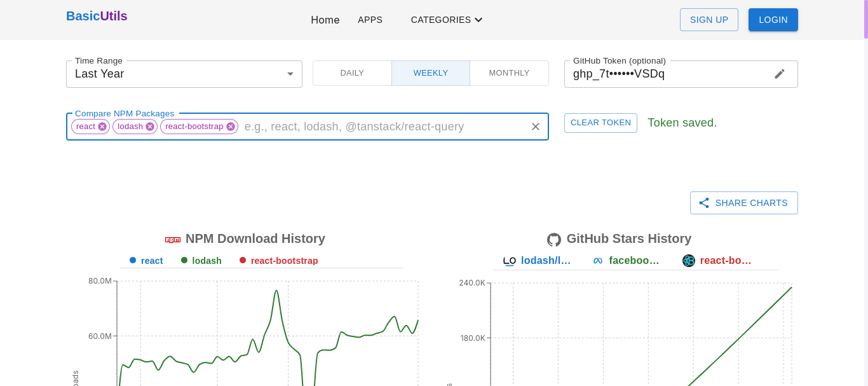868x386 pixels.
Task: Go to the Home page
Action: click(325, 20)
